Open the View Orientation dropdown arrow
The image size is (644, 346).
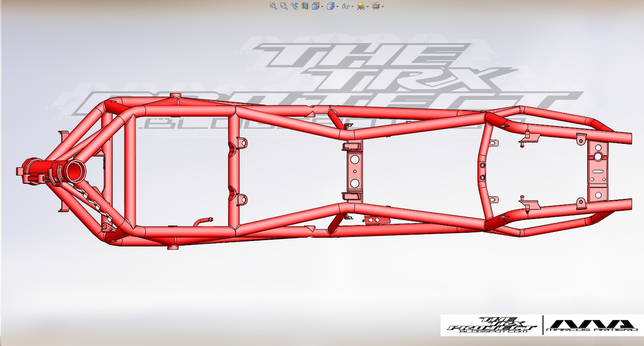pos(322,6)
